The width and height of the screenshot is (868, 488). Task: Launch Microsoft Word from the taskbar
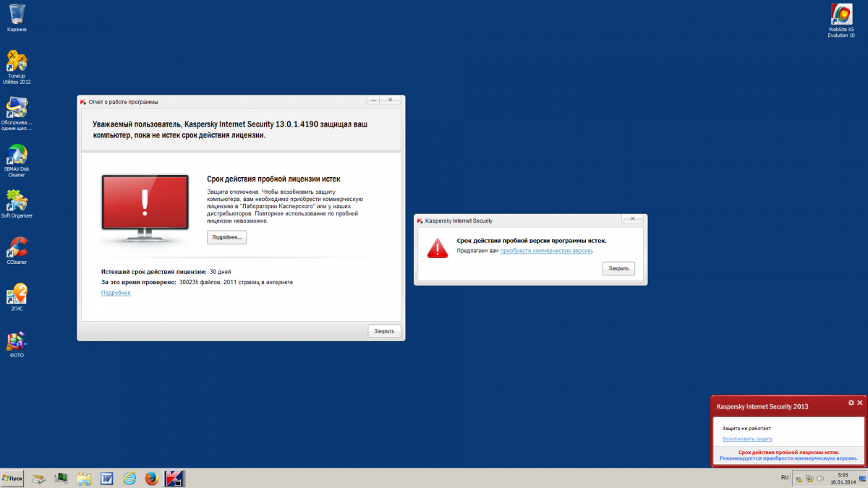(x=106, y=479)
